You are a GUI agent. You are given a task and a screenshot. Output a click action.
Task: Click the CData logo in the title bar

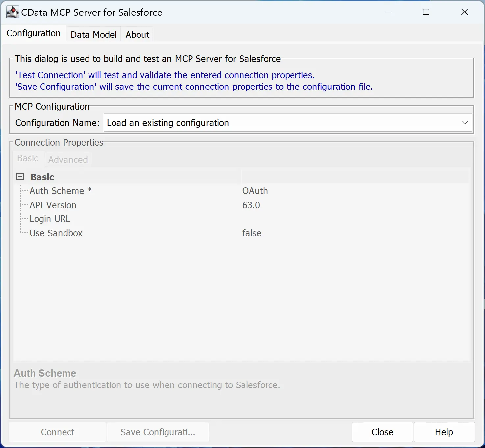(12, 12)
